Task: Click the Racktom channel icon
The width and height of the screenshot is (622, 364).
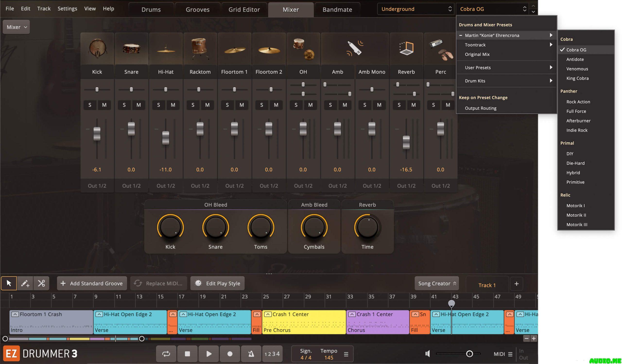Action: click(200, 48)
